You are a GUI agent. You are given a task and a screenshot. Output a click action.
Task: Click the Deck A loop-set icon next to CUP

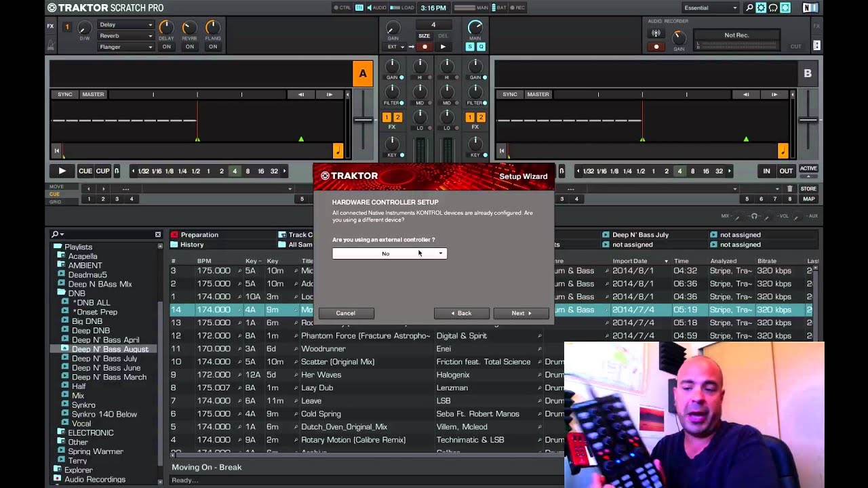pyautogui.click(x=117, y=171)
